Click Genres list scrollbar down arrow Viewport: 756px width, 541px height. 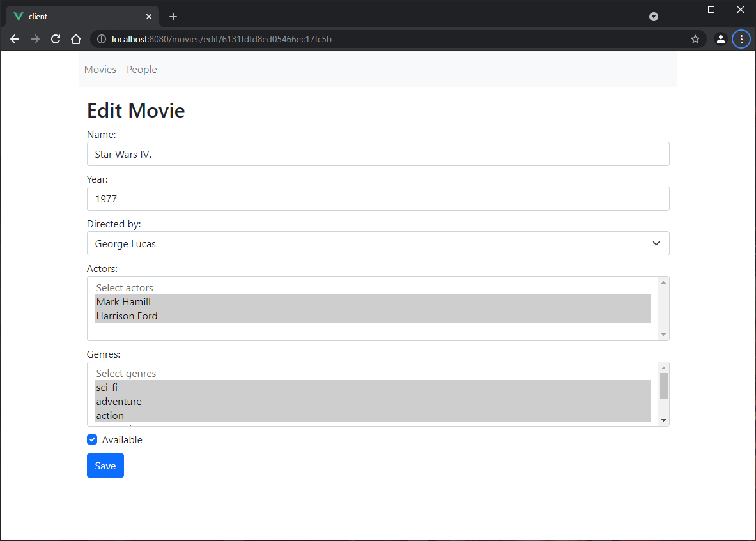[663, 420]
